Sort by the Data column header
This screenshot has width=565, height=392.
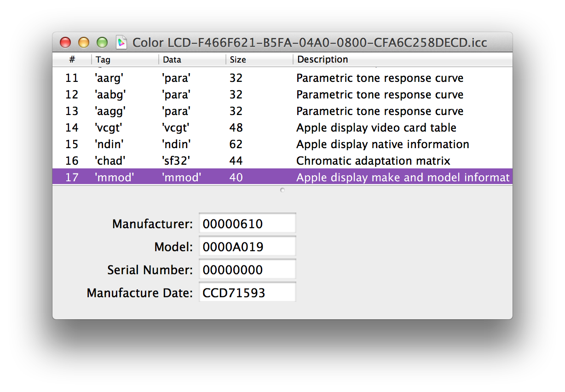(x=191, y=59)
